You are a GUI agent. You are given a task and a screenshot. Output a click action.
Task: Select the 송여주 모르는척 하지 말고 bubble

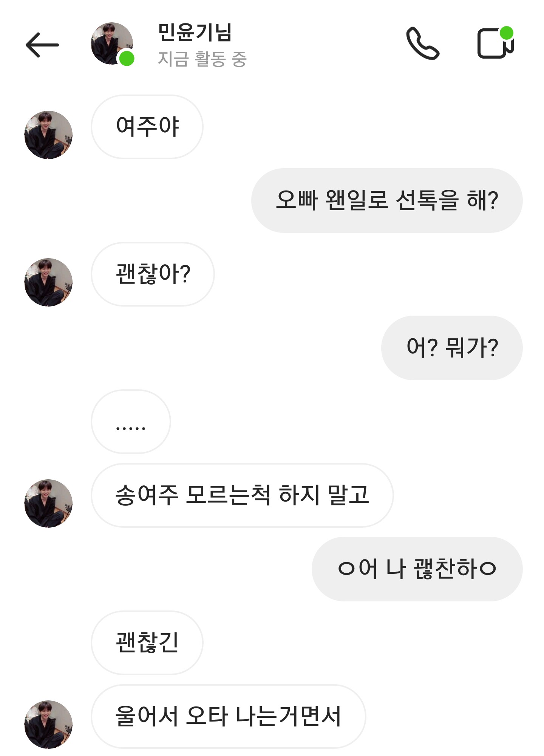pos(242,495)
